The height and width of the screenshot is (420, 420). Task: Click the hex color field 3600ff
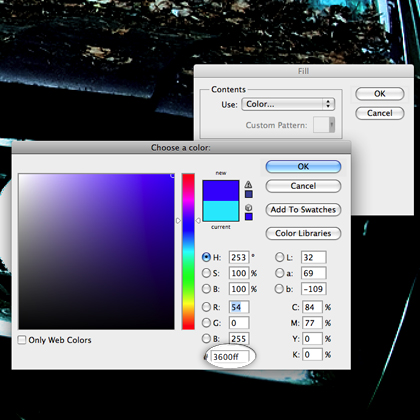click(x=230, y=357)
